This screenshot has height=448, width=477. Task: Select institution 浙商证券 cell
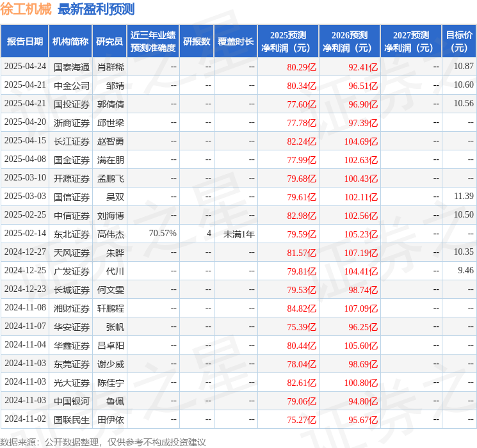coord(72,123)
